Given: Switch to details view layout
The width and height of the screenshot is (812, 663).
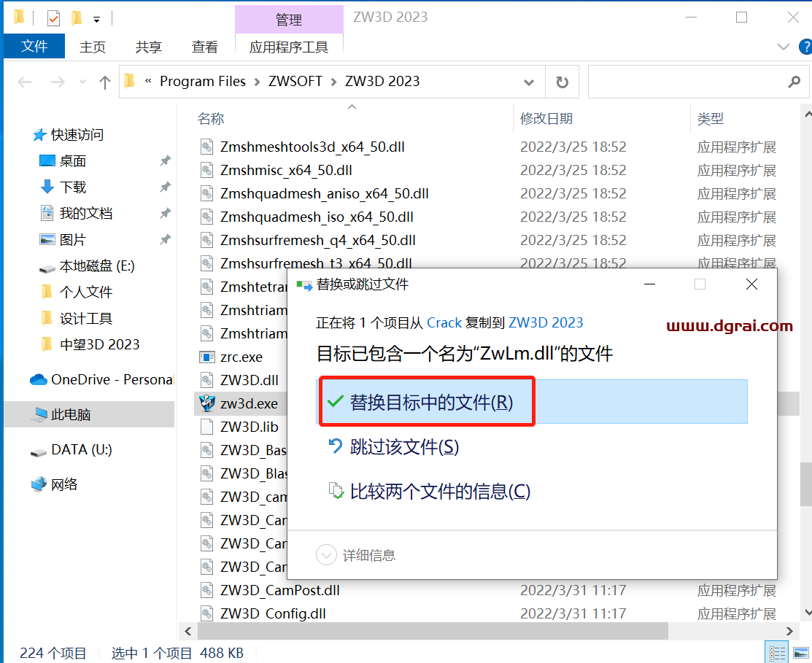Looking at the screenshot, I should tap(778, 653).
